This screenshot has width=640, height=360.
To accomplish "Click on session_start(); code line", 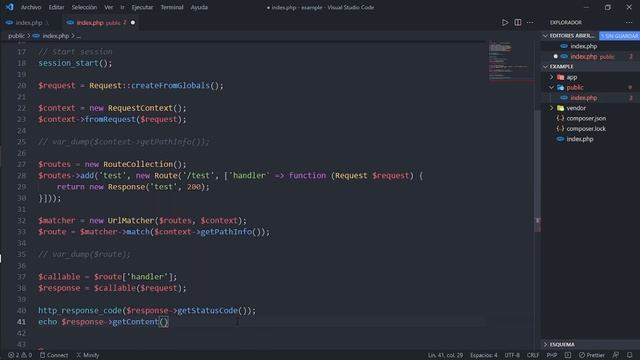I will (x=75, y=63).
